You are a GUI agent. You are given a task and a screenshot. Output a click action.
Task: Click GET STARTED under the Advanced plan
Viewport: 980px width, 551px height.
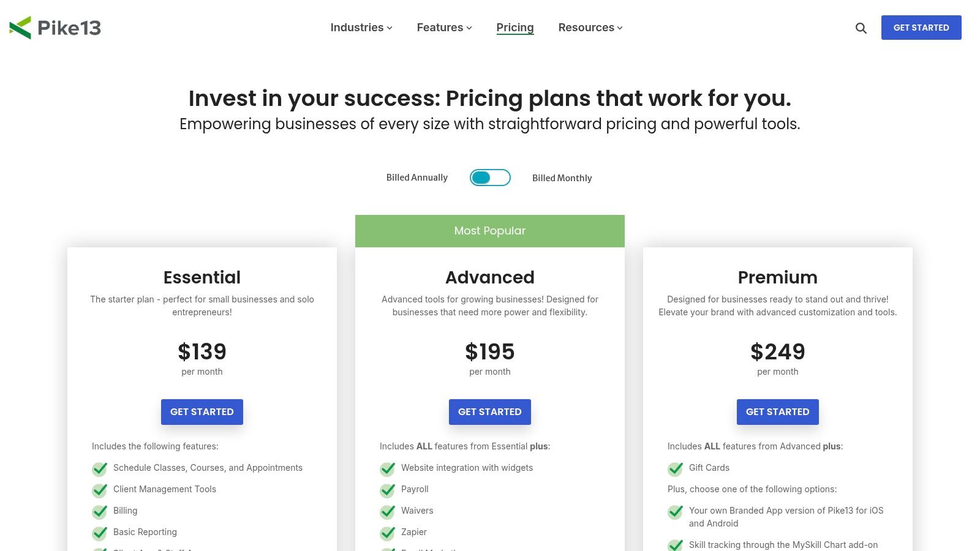coord(490,411)
